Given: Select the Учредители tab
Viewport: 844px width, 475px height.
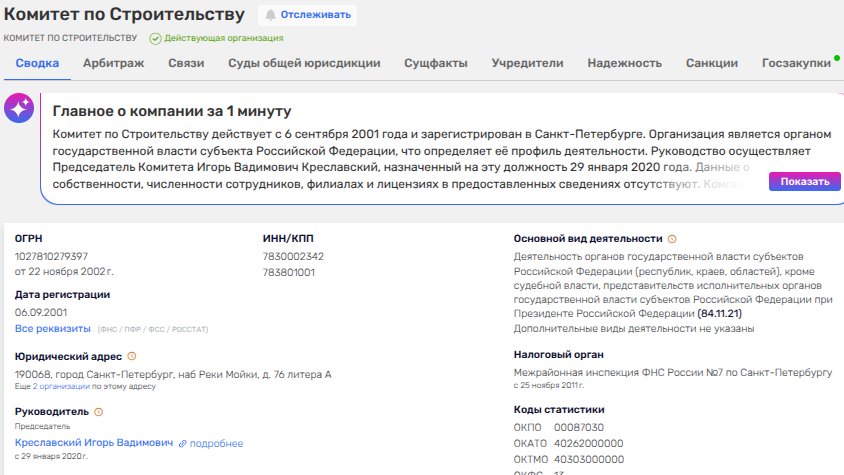Looking at the screenshot, I should click(x=527, y=63).
